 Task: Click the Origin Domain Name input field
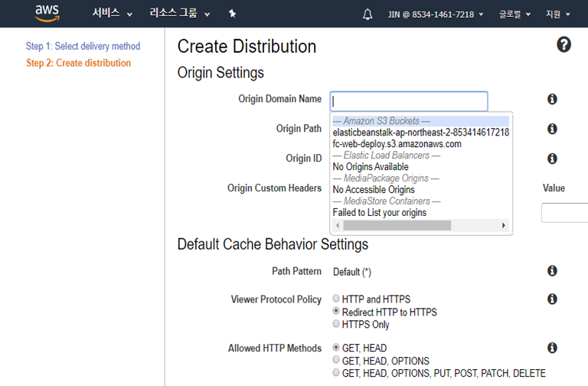[x=409, y=101]
